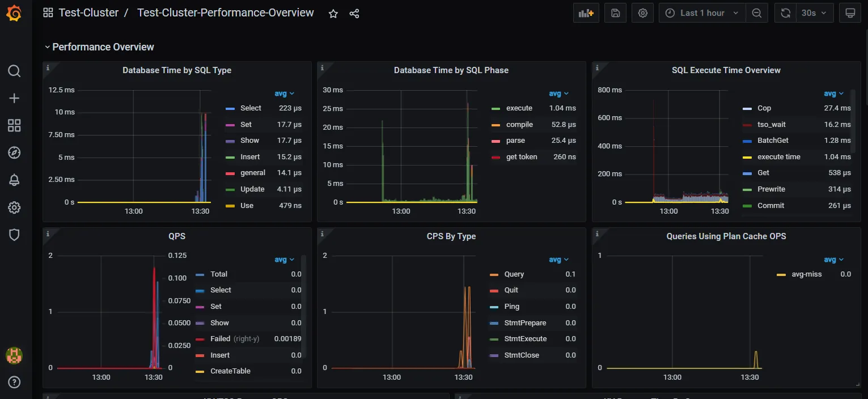
Task: Open the CPS By Type panel title menu
Action: tap(451, 236)
